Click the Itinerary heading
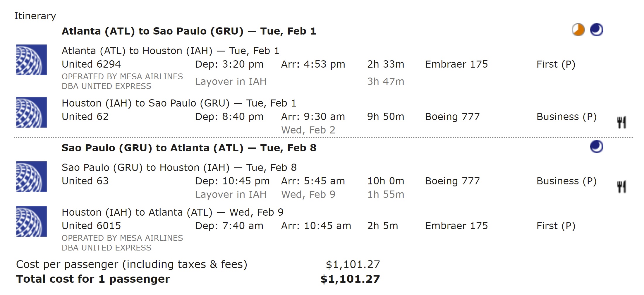This screenshot has width=644, height=295. pyautogui.click(x=35, y=16)
